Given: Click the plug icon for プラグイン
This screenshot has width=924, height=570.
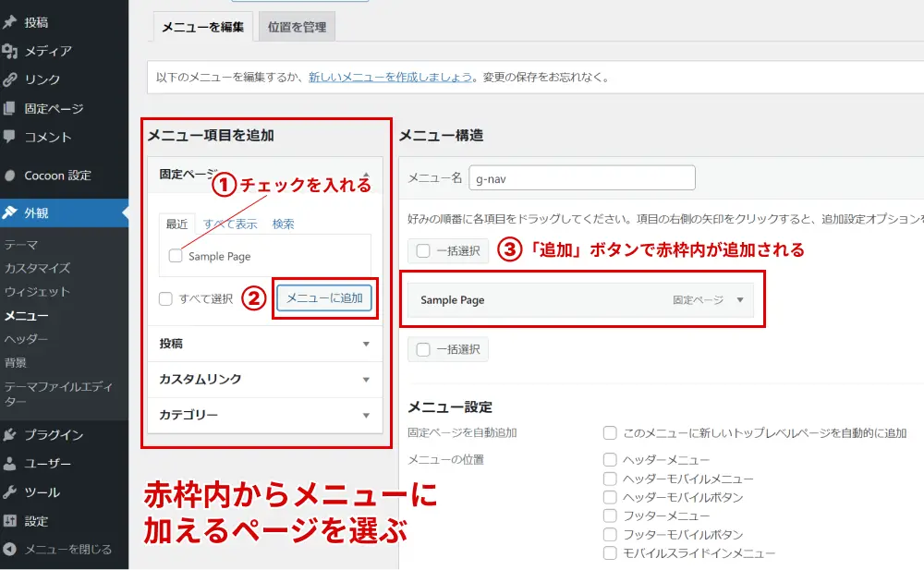Looking at the screenshot, I should (9, 434).
